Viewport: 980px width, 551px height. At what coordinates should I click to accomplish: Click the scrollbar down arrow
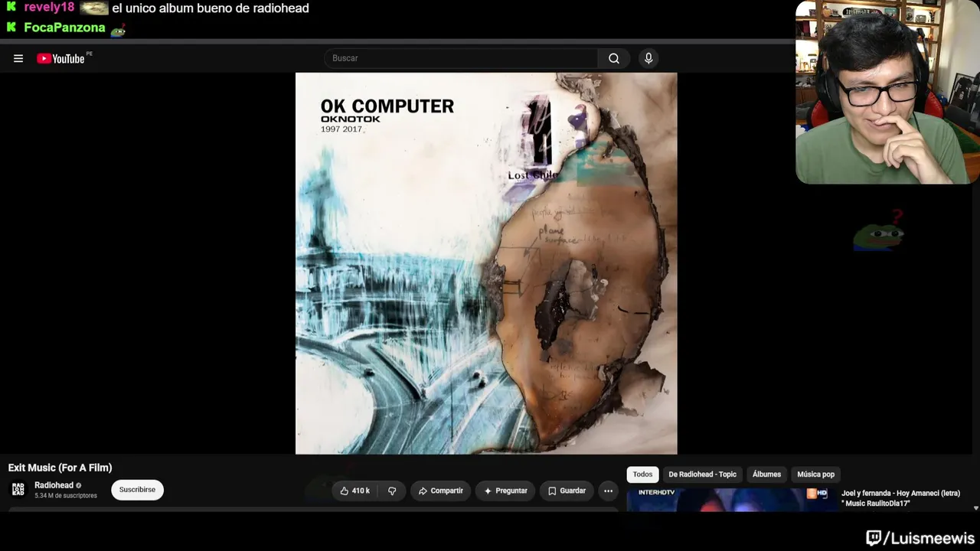pos(975,507)
